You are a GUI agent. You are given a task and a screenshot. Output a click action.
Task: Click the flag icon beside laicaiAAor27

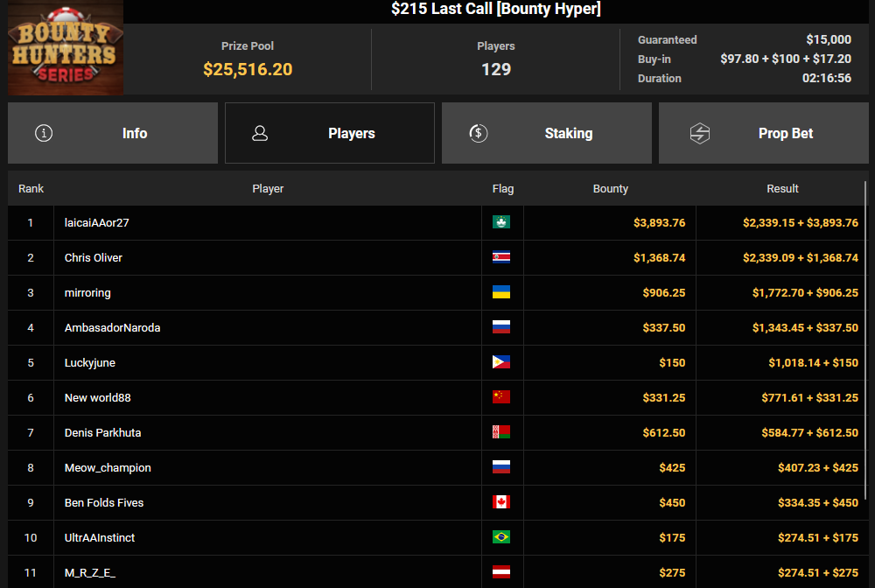pyautogui.click(x=501, y=222)
